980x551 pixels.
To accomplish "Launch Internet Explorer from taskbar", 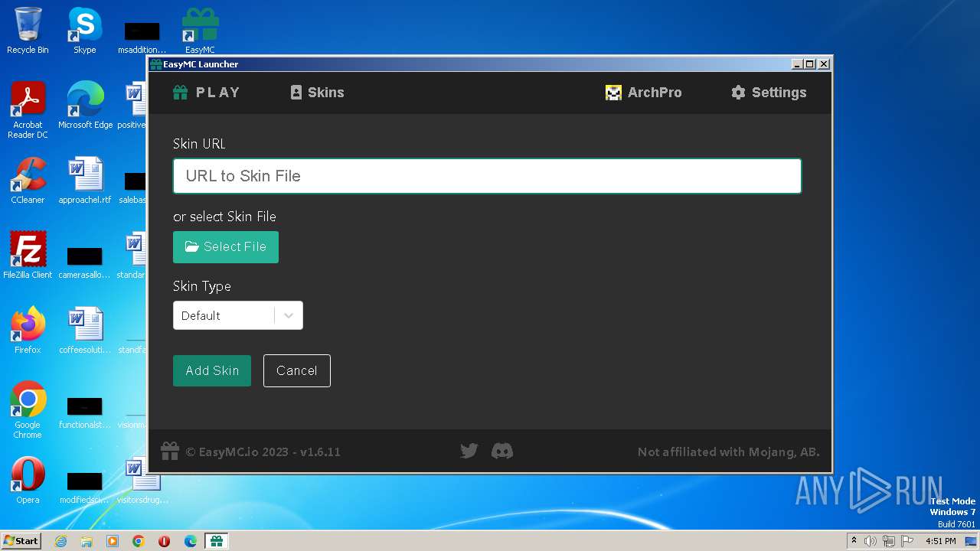I will click(60, 541).
